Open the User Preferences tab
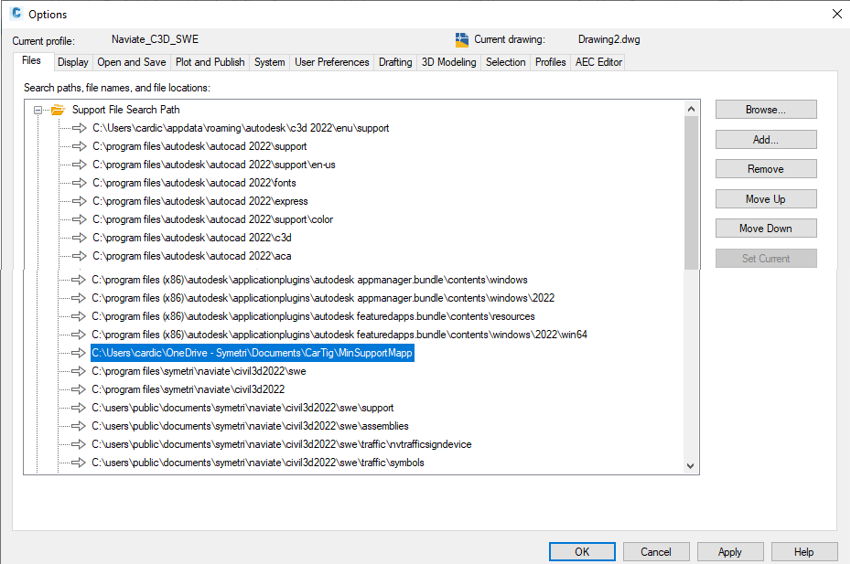The height and width of the screenshot is (564, 850). point(332,62)
